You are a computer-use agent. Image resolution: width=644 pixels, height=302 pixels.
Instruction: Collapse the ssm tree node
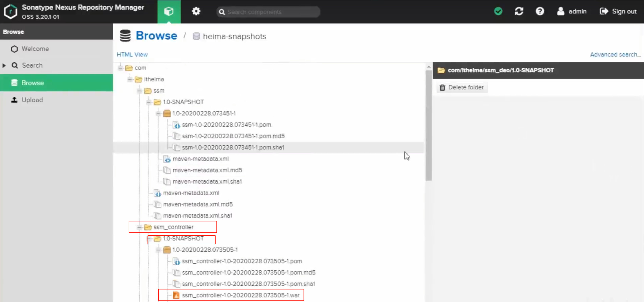[x=140, y=90]
